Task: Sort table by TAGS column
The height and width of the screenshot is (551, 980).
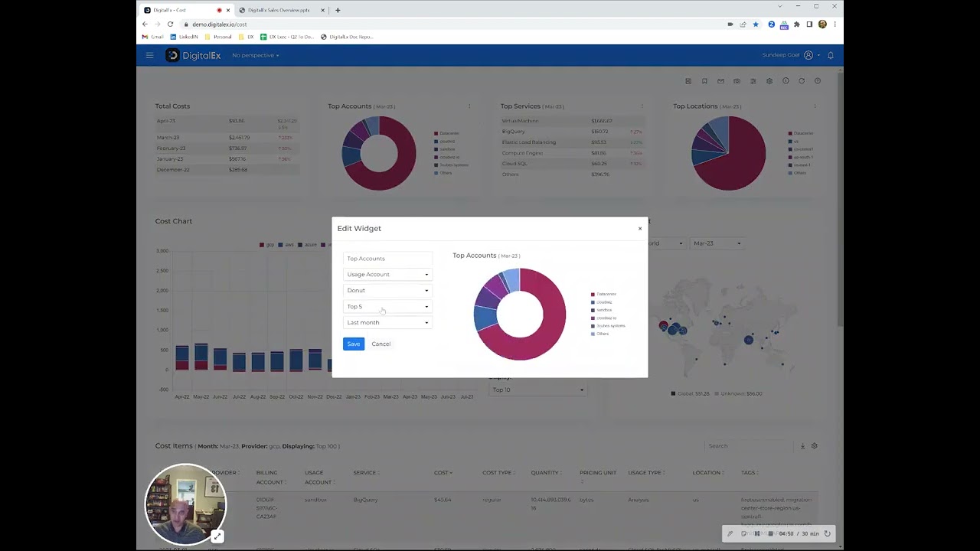Action: point(749,473)
